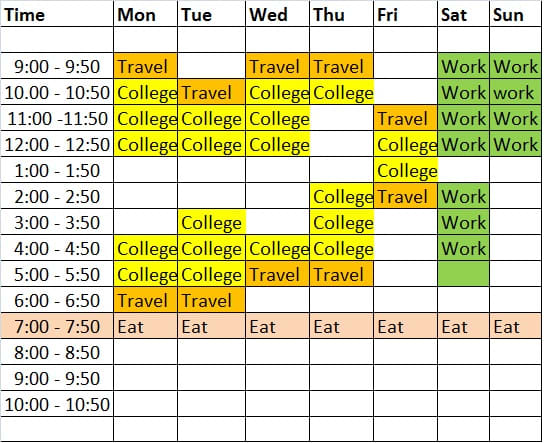The image size is (545, 443).
Task: Click Saturday 9:00 Work cell
Action: point(463,66)
